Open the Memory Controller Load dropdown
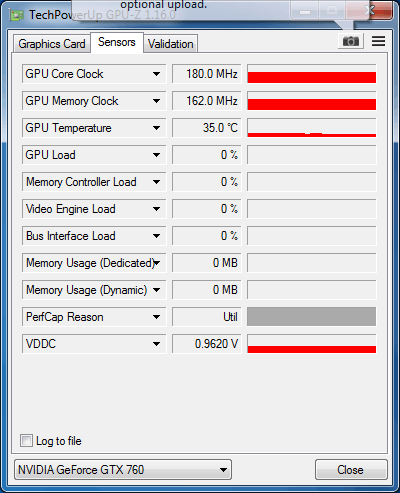The width and height of the screenshot is (400, 493). (156, 182)
